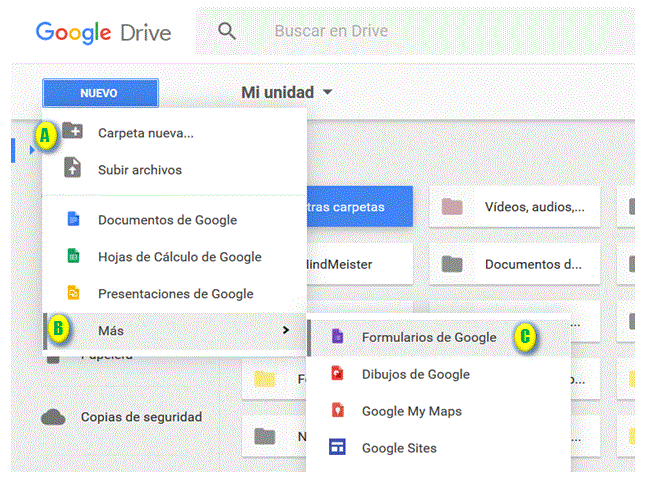Select Google My Maps
The height and width of the screenshot is (482, 648).
(x=439, y=411)
